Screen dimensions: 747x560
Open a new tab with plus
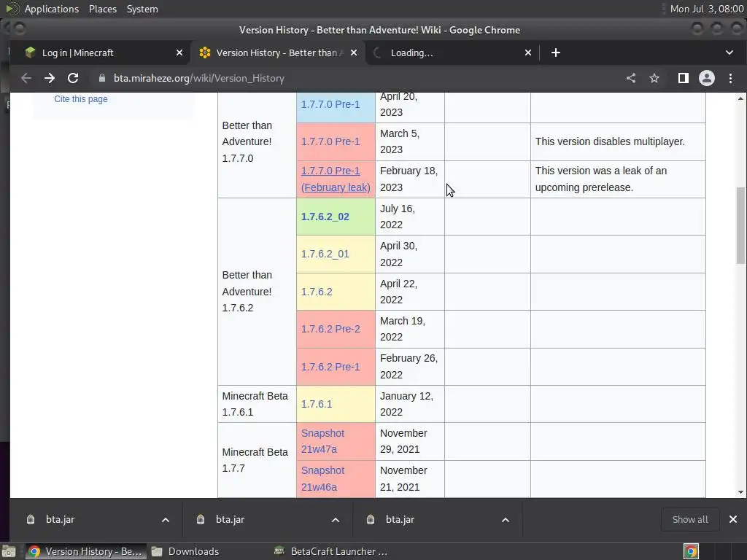[x=555, y=52]
